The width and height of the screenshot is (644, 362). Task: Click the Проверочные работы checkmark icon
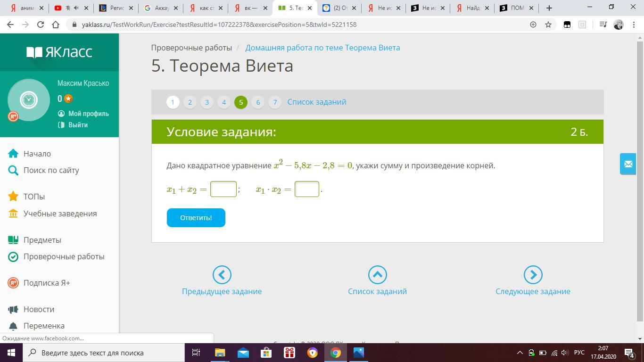(x=13, y=256)
